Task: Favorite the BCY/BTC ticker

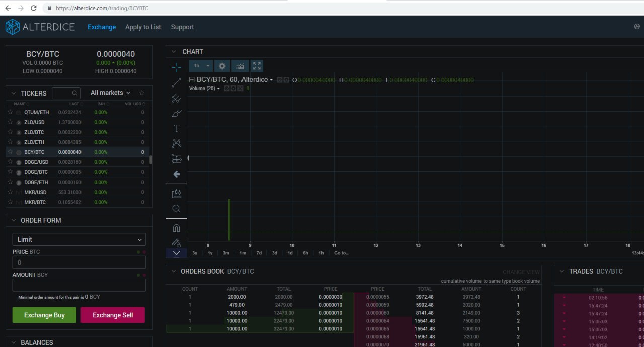Action: [10, 152]
